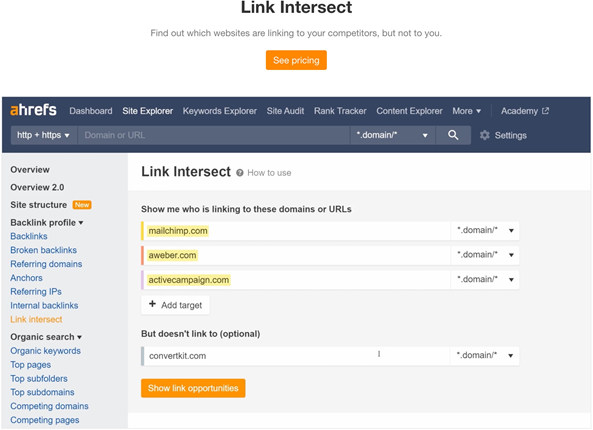Screen dimensions: 593x430
Task: Open Backlinks report
Action: tap(29, 236)
